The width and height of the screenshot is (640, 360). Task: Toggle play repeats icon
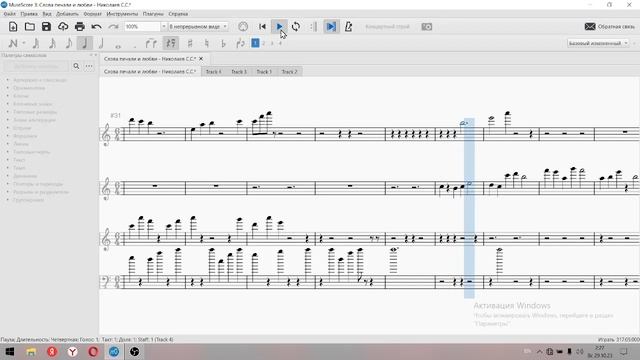(313, 27)
